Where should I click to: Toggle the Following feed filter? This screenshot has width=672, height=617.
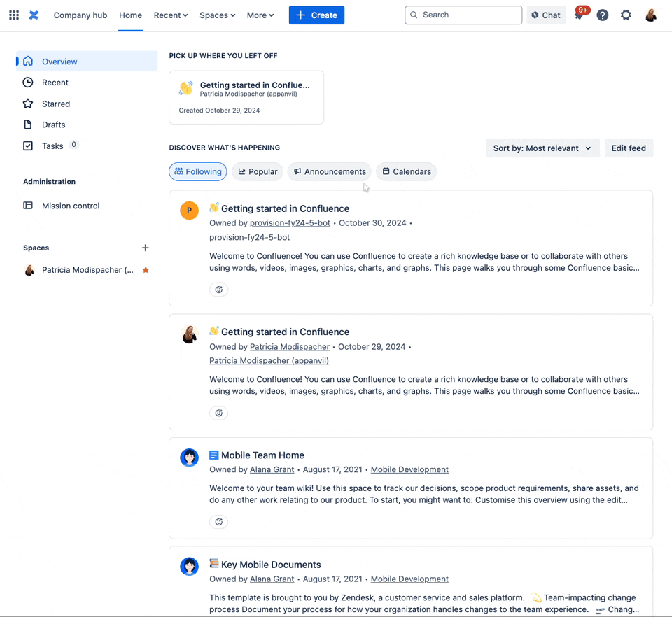(x=197, y=171)
